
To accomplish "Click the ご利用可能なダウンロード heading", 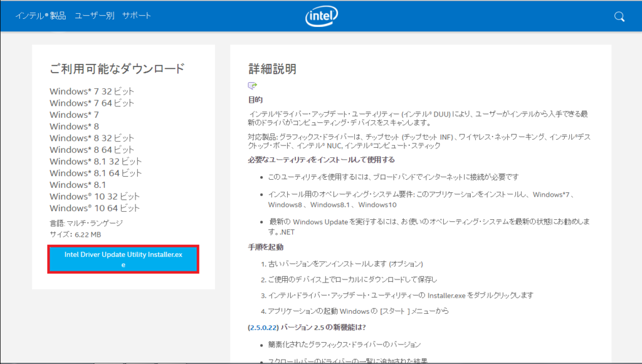I will (x=117, y=69).
